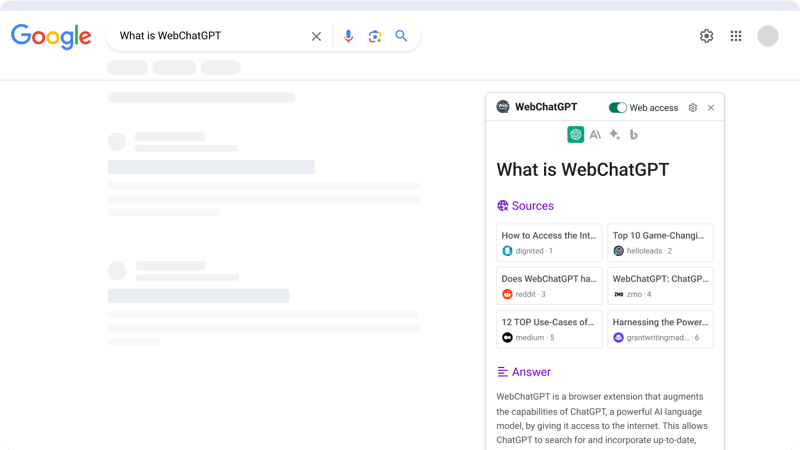Open the Google logo homepage
Viewport: 800px width, 450px height.
tap(51, 36)
